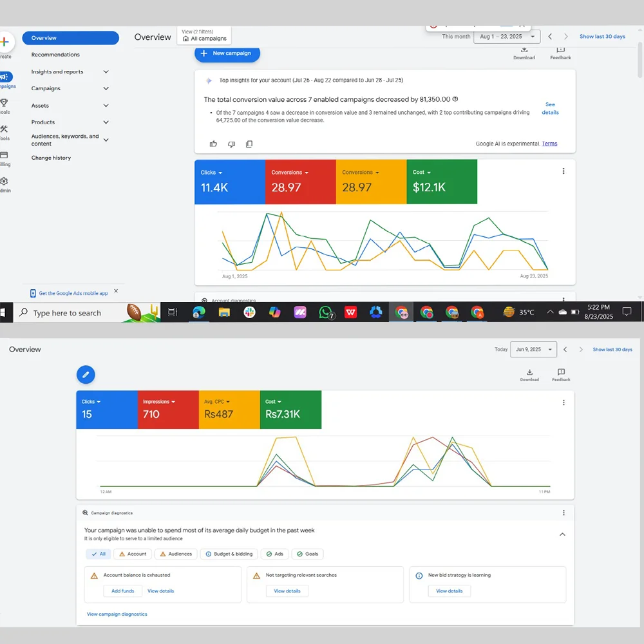This screenshot has height=644, width=644.
Task: Toggle the Budget & bidding filter chip
Action: point(229,554)
